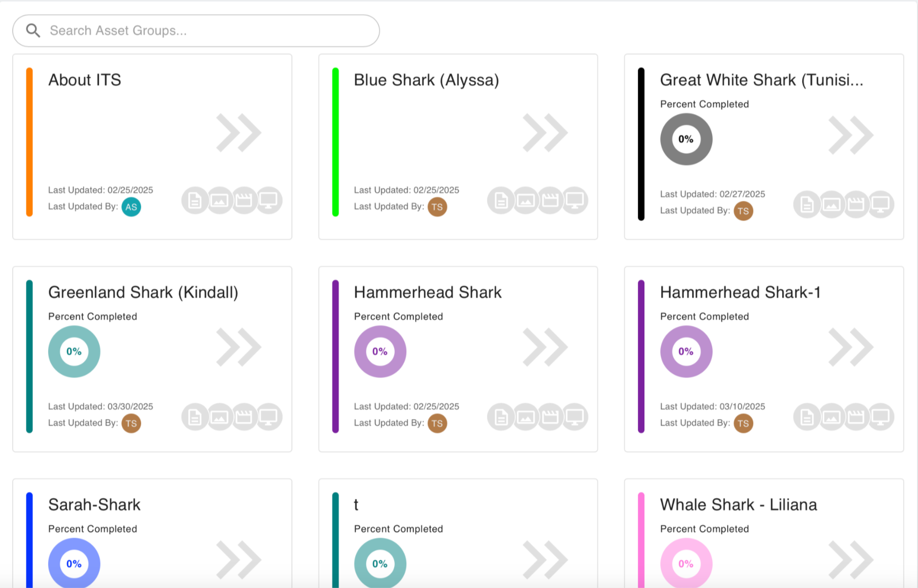
Task: Click the document icon on About ITS card
Action: 195,201
